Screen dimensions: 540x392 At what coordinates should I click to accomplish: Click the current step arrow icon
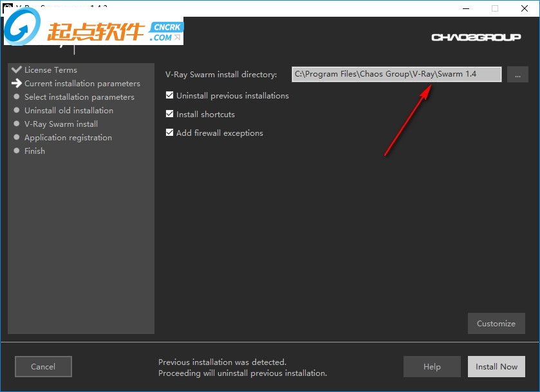point(17,83)
